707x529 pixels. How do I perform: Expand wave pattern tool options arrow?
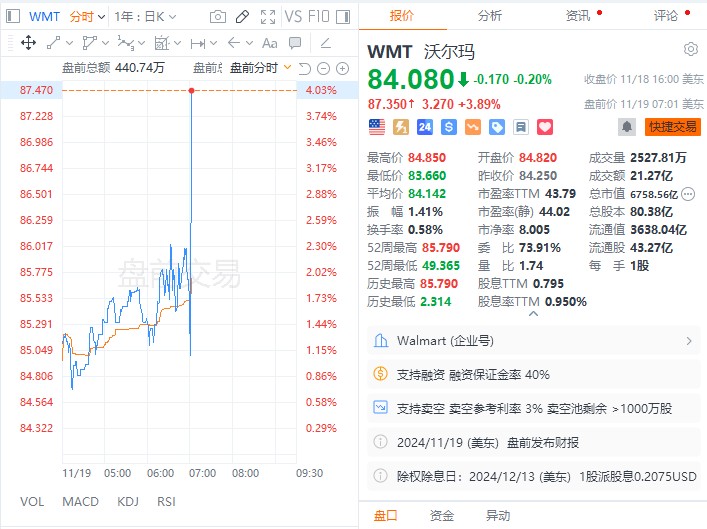pos(142,43)
